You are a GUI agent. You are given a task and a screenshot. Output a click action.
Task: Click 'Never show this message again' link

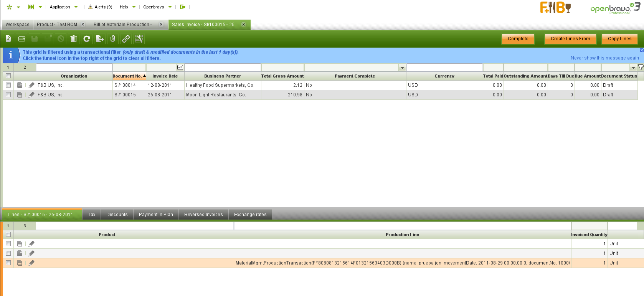click(605, 58)
